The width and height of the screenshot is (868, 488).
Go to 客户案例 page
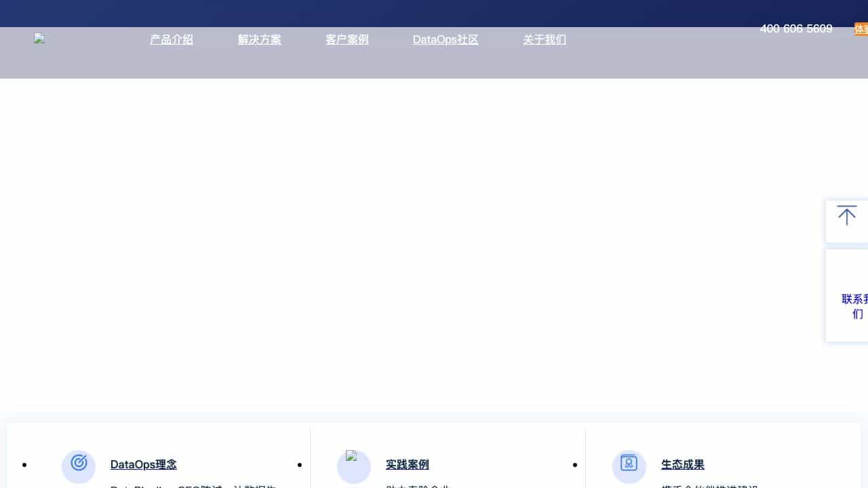[347, 39]
